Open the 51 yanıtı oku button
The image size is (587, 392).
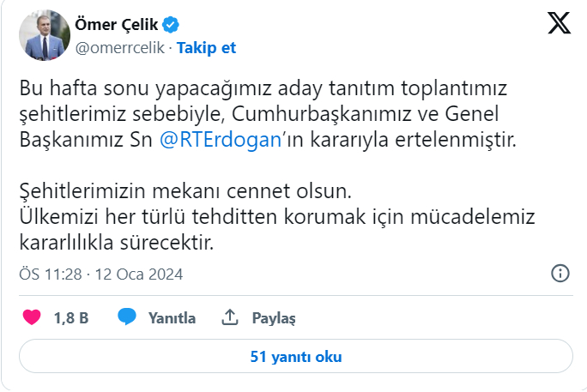pyautogui.click(x=295, y=357)
